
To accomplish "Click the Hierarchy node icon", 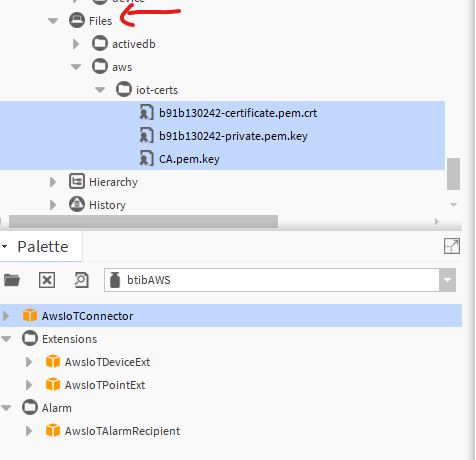I will pos(77,182).
